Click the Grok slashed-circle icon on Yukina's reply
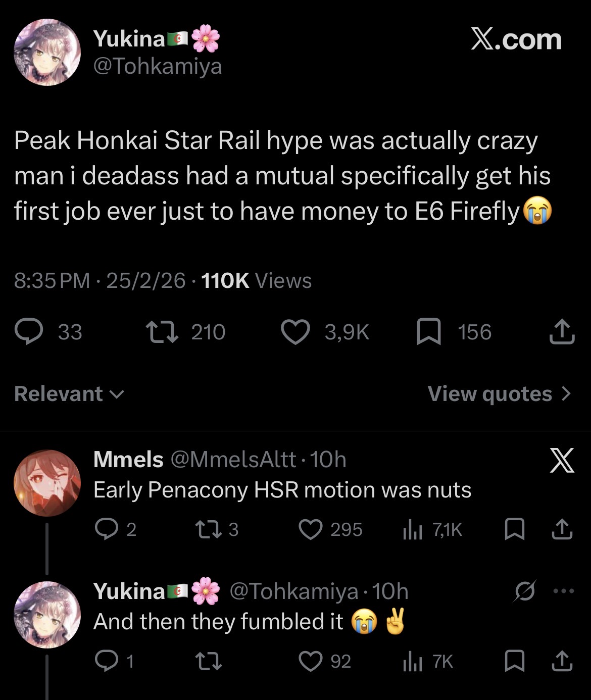Viewport: 591px width, 700px height. [525, 591]
